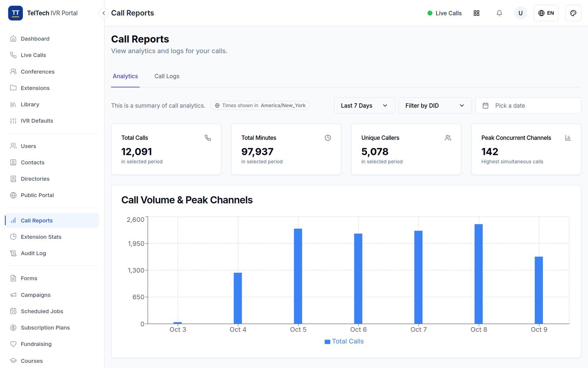Open the Filter by DID dropdown
Screen dimensions: 588x368
[435, 106]
